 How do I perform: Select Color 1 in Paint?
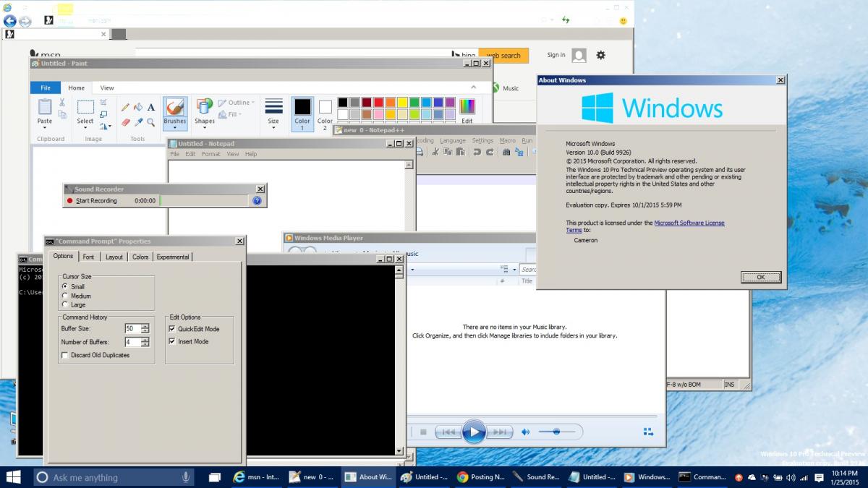[302, 114]
